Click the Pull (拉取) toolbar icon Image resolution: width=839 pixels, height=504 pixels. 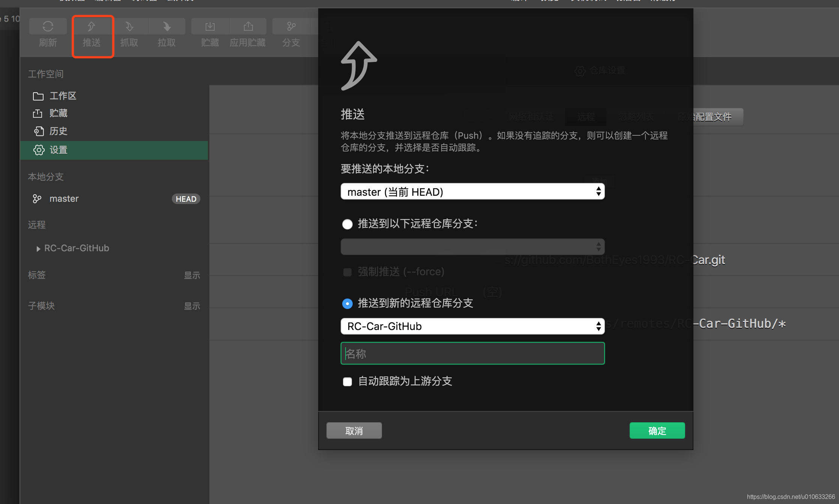167,27
